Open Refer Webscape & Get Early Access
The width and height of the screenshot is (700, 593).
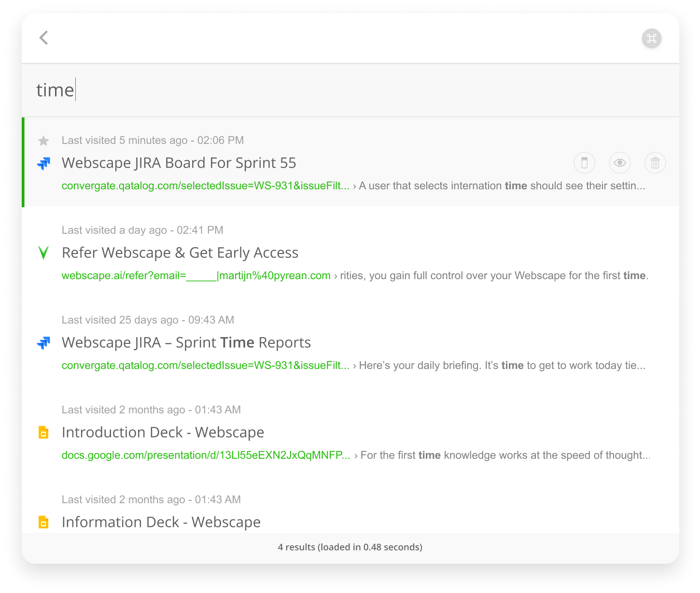pos(180,253)
